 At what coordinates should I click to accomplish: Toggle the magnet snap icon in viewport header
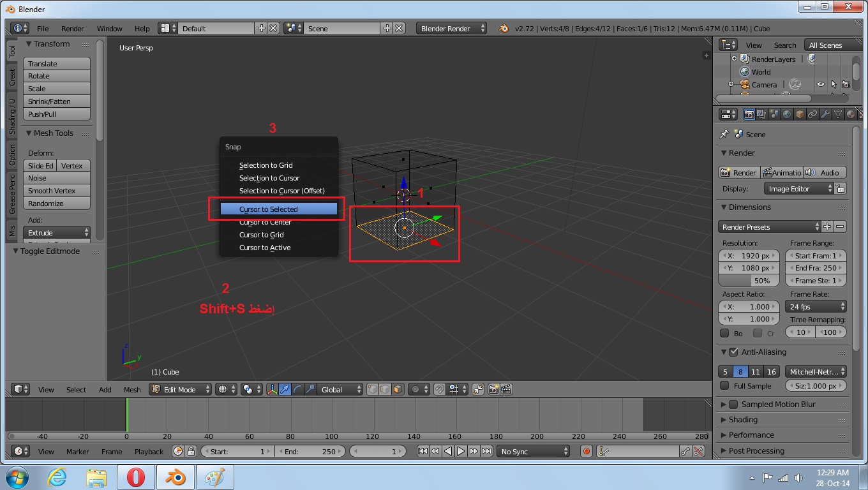440,389
